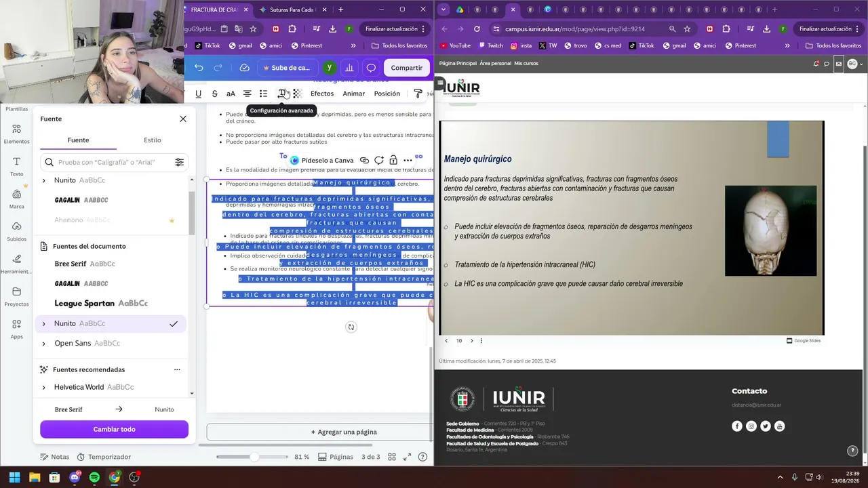Open Sube de categoría upgrade button
Viewport: 868px width, 488px height.
click(286, 68)
